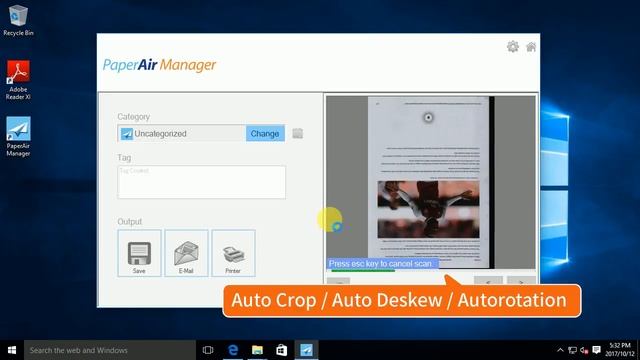
Task: Click the PaperAir Manager logo
Action: pyautogui.click(x=159, y=65)
